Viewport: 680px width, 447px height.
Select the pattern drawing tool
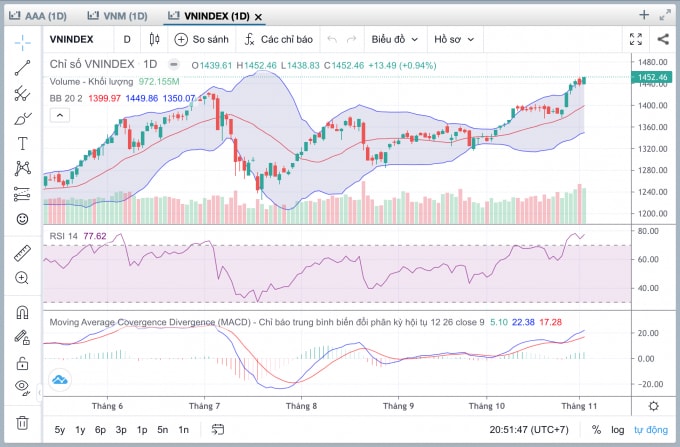23,168
